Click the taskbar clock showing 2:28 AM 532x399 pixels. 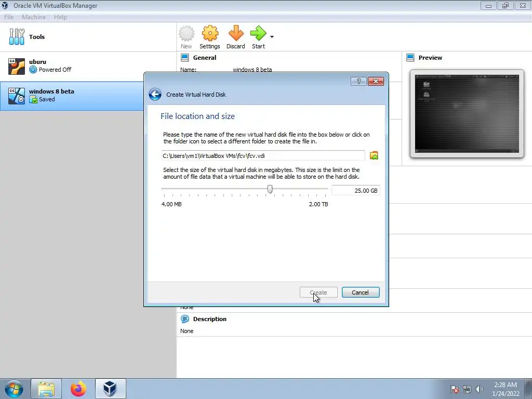(506, 389)
